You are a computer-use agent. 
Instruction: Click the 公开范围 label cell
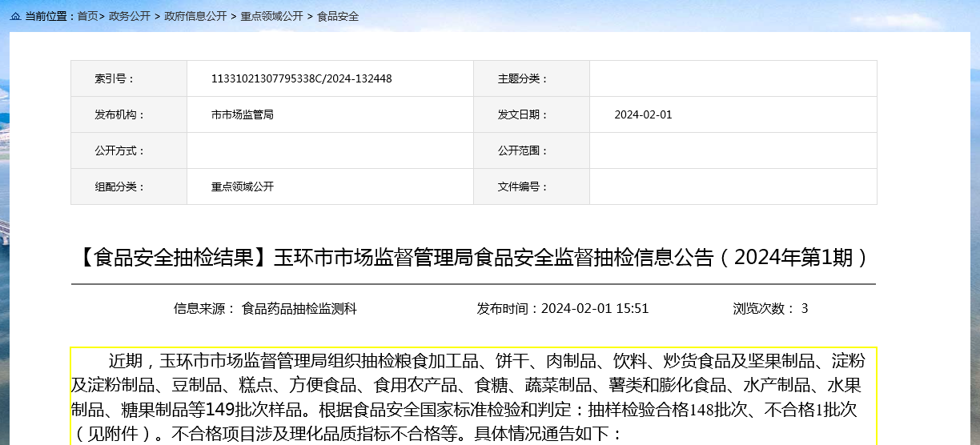coord(524,150)
